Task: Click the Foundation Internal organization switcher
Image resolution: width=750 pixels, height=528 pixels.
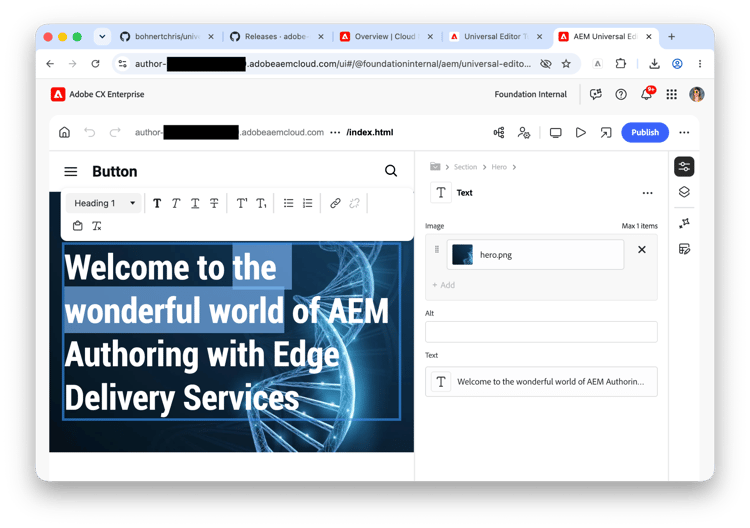Action: point(530,94)
